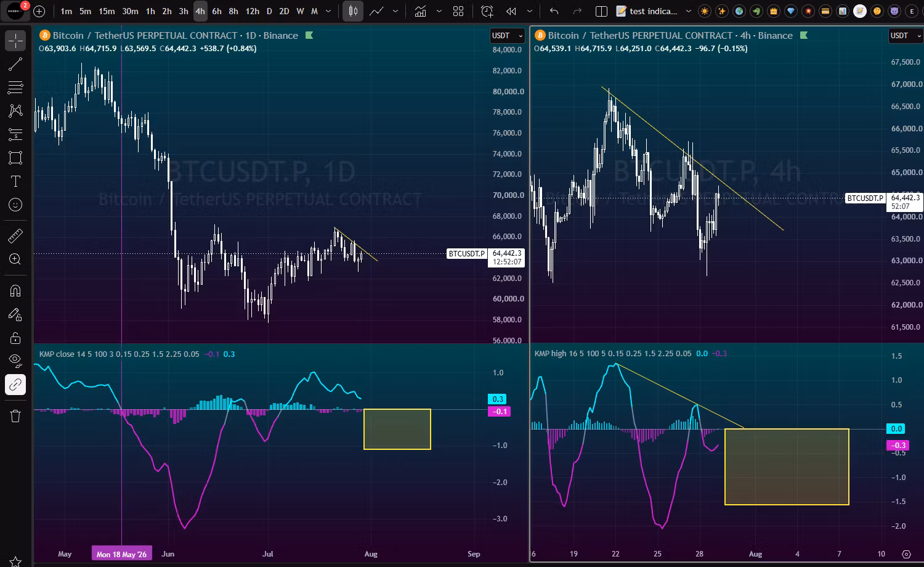This screenshot has height=567, width=924.
Task: Expand chart type options next to line chart
Action: click(395, 11)
